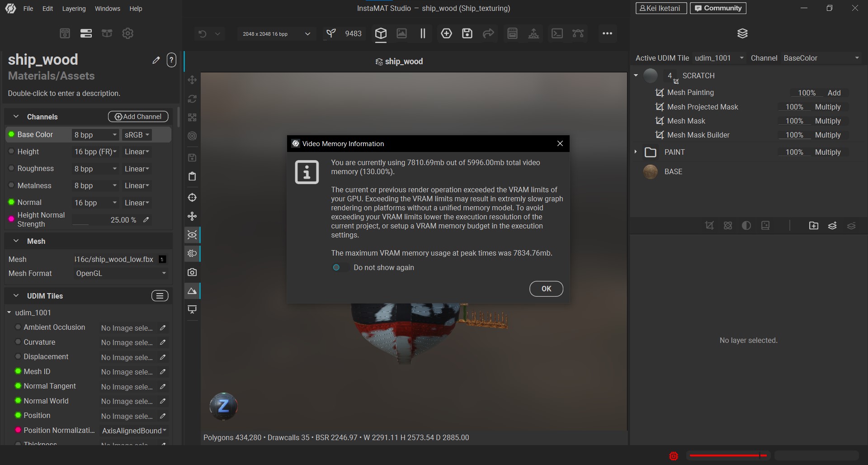Open the Mesh Format OpenGL dropdown

[x=121, y=273]
